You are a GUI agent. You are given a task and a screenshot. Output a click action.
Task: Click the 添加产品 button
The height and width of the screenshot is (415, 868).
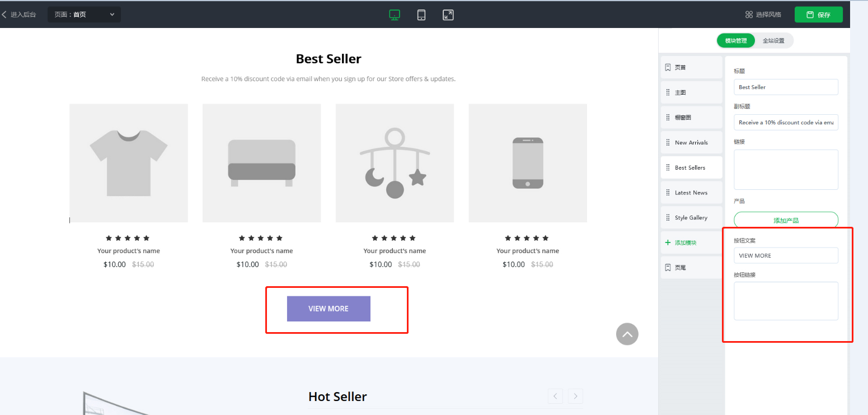click(786, 220)
